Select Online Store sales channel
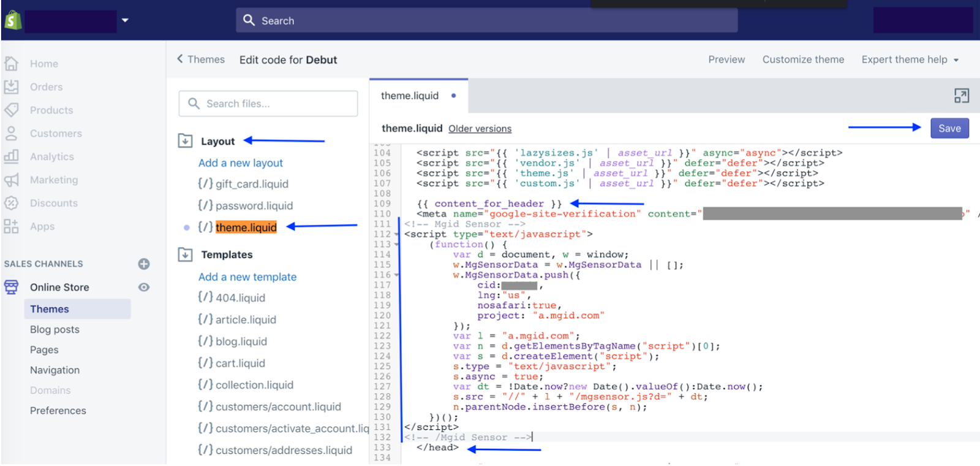 59,288
